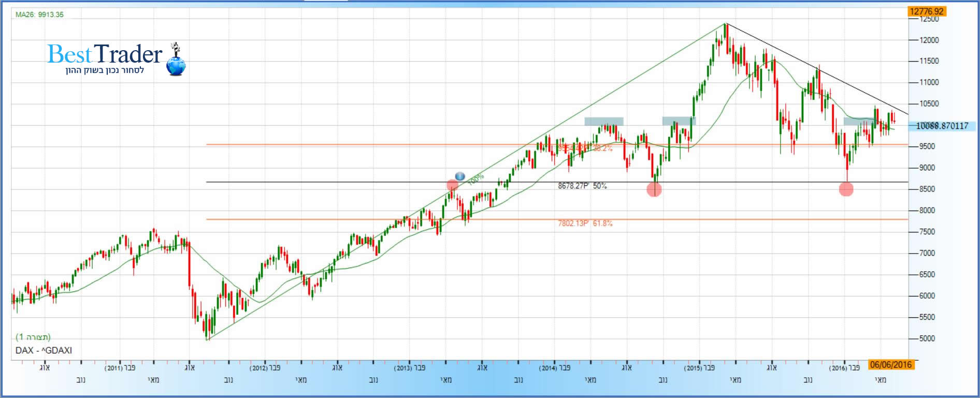Click the (1 תצורה) configuration label
Screen dimensions: 980x398
tap(33, 337)
